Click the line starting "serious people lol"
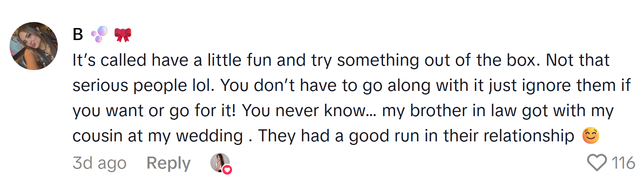This screenshot has width=644, height=183. click(351, 86)
